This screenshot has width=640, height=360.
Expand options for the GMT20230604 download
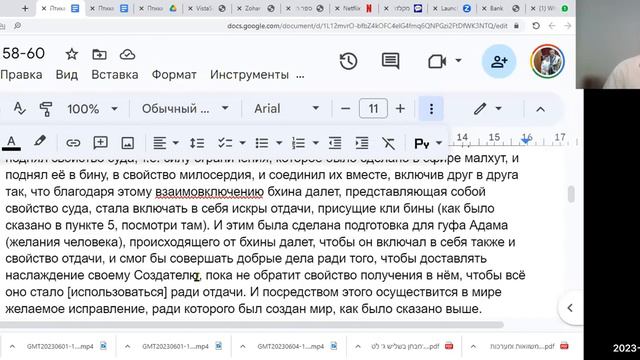point(242,347)
